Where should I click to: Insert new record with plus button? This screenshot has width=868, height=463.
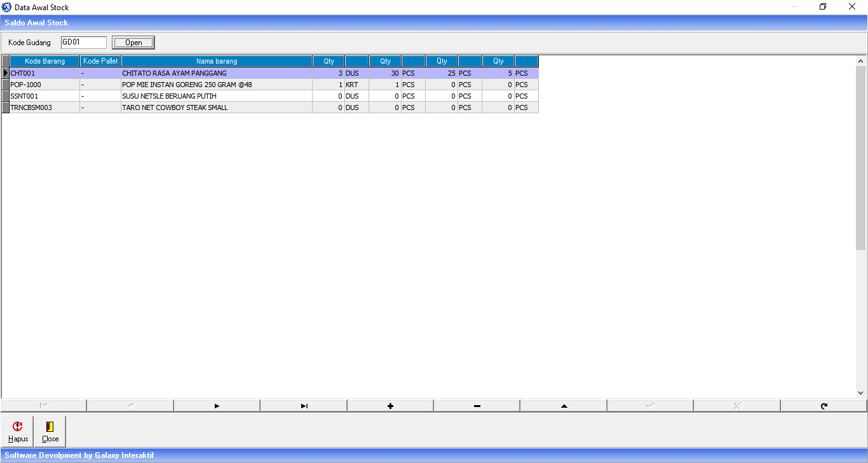[390, 406]
